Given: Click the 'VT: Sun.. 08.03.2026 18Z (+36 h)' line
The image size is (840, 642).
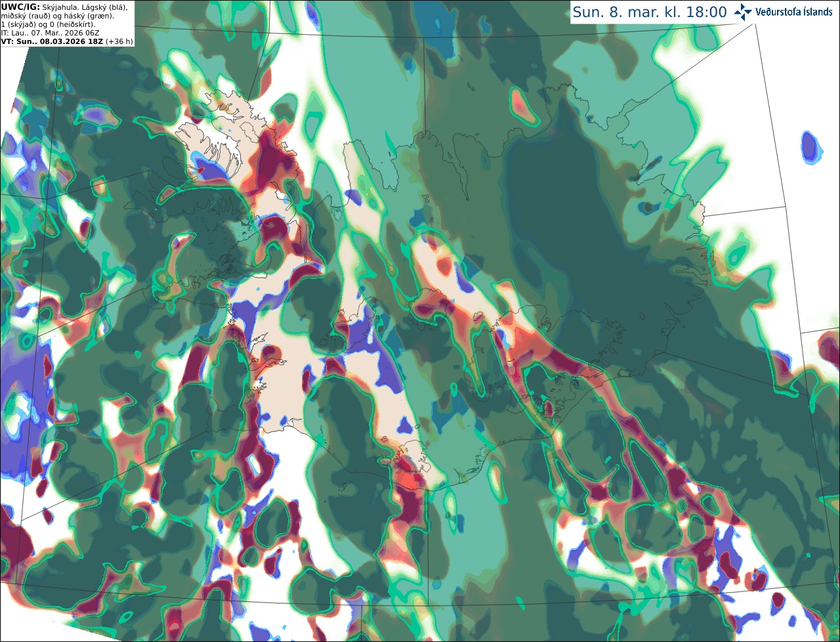Looking at the screenshot, I should click(67, 41).
